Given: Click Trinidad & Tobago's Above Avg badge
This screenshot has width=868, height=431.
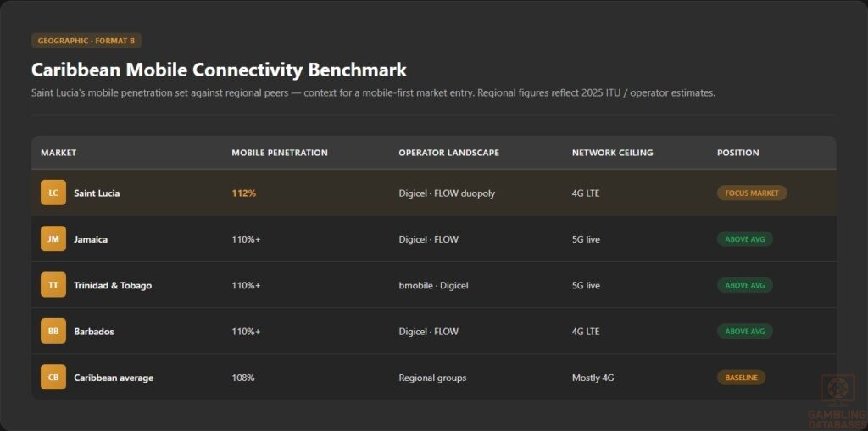Looking at the screenshot, I should [x=744, y=285].
